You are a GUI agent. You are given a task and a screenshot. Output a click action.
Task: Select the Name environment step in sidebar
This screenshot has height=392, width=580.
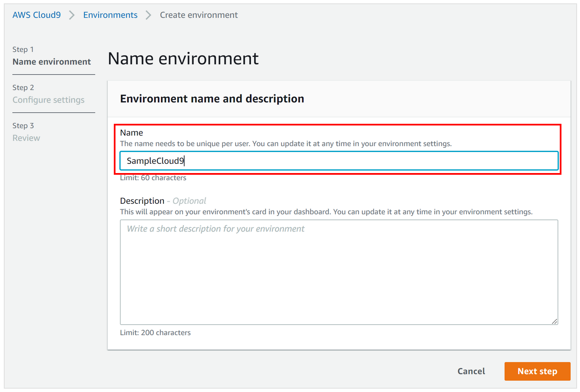52,61
